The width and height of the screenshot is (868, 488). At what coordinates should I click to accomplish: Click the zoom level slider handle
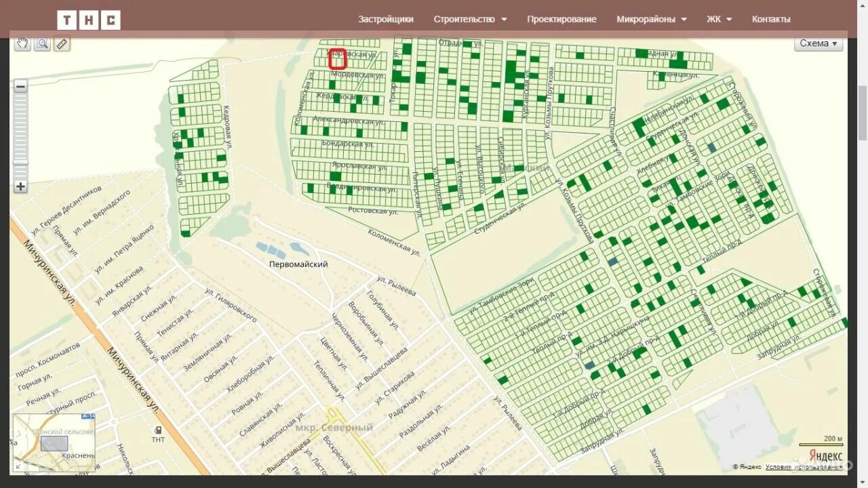(21, 162)
